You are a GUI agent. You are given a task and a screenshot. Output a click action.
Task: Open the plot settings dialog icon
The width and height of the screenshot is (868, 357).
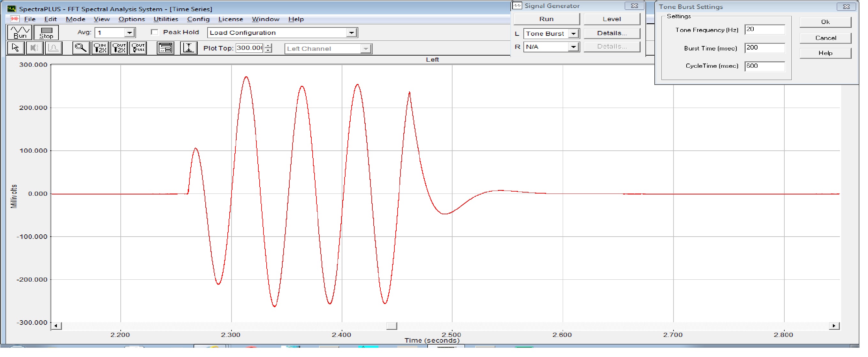click(x=166, y=49)
